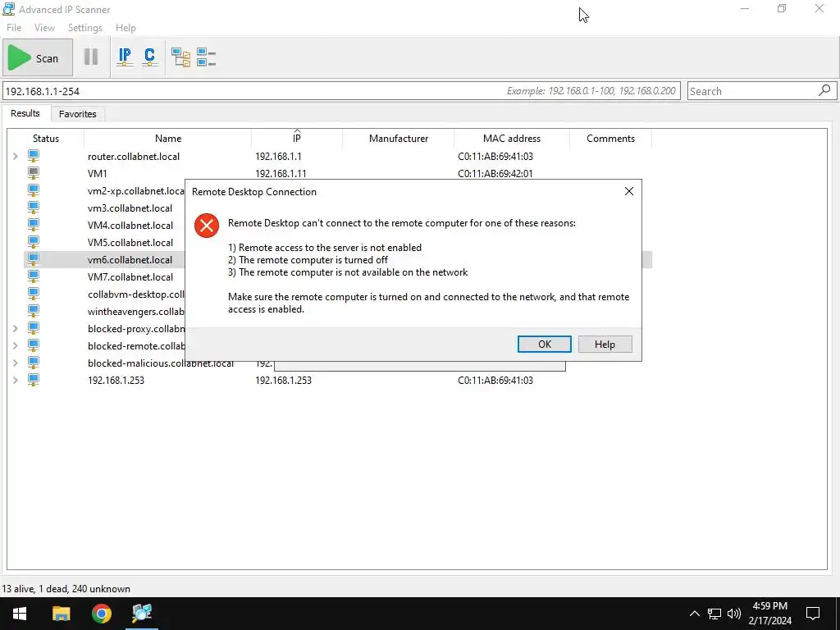The image size is (840, 630).
Task: Open the Windows Start menu
Action: [x=20, y=614]
